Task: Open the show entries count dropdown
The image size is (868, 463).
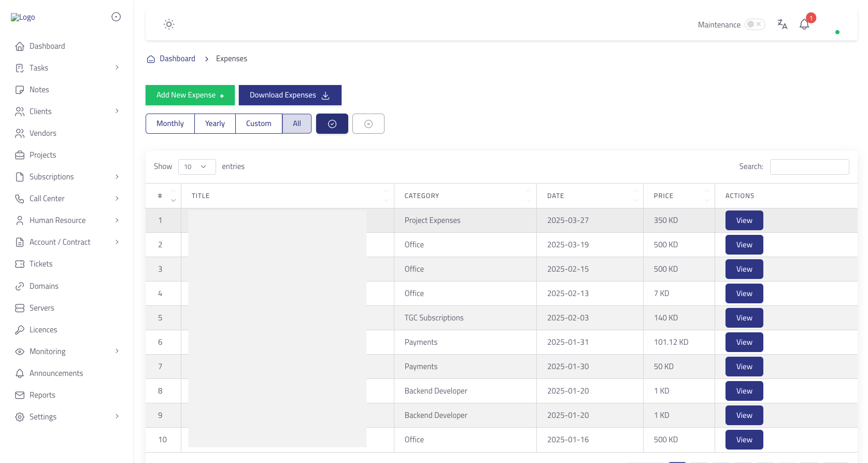Action: pos(196,167)
